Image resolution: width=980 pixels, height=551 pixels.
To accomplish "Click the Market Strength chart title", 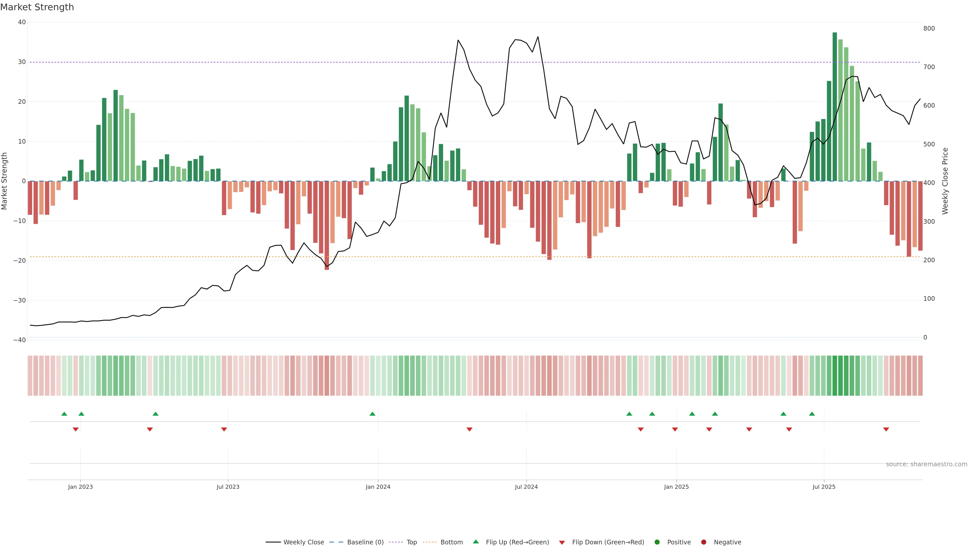I will click(x=37, y=7).
